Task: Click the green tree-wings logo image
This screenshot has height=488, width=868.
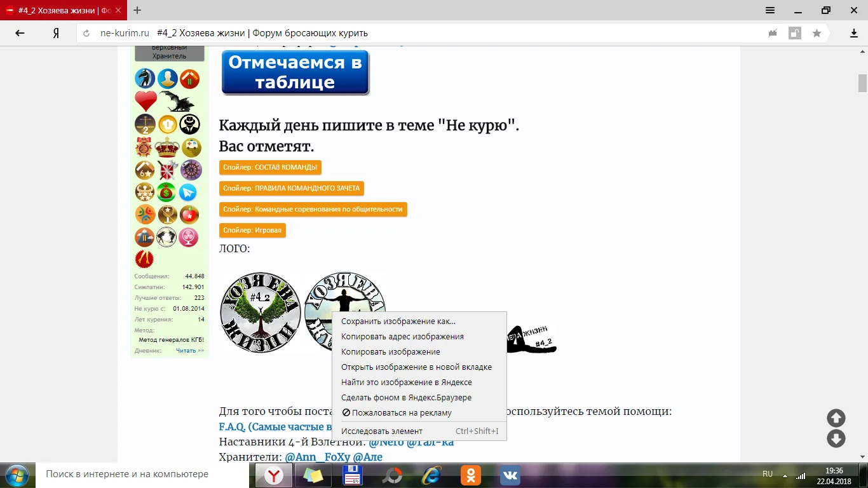Action: [261, 313]
